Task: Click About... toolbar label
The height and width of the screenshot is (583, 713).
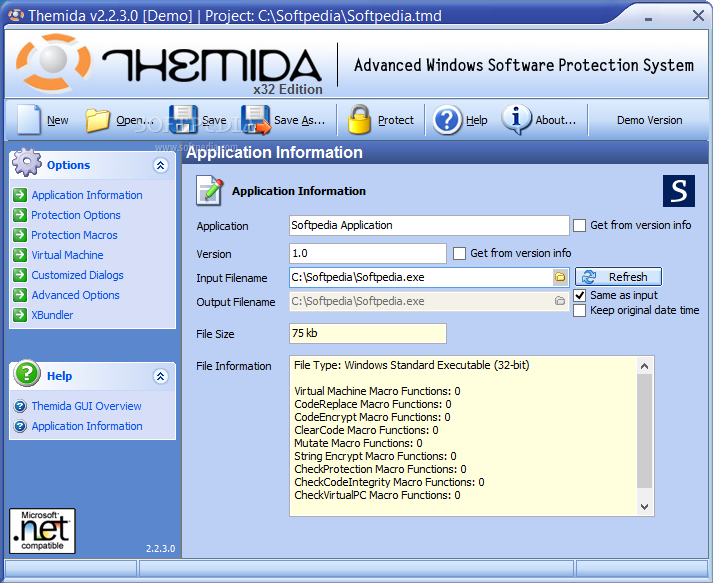Action: (556, 120)
